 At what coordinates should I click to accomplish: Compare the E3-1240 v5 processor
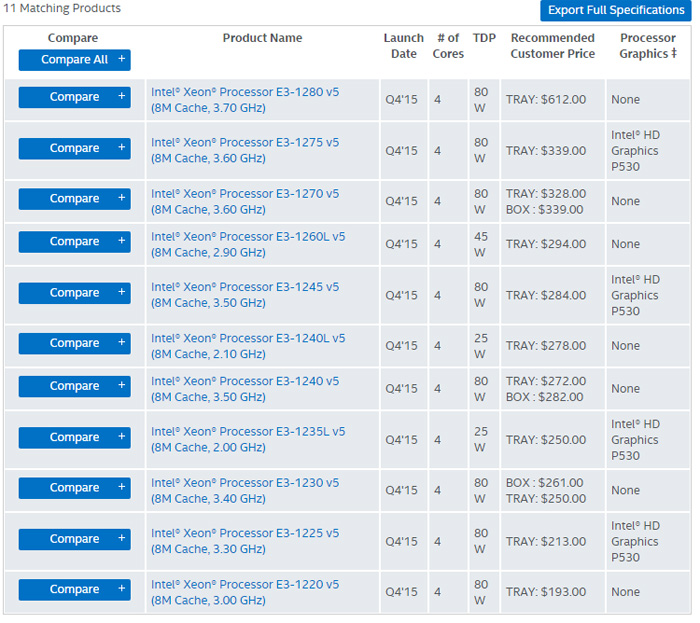click(75, 386)
